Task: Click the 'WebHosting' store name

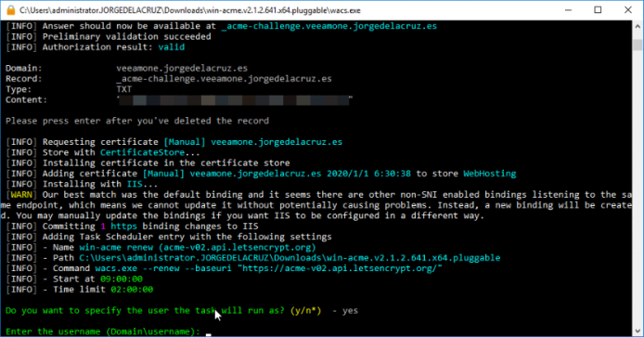Action: [490, 174]
